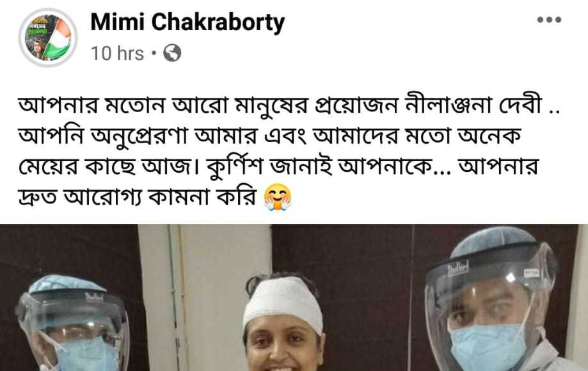Screen dimensions: 588x371
Task: Click the white bandage on woman's head
Action: (283, 302)
